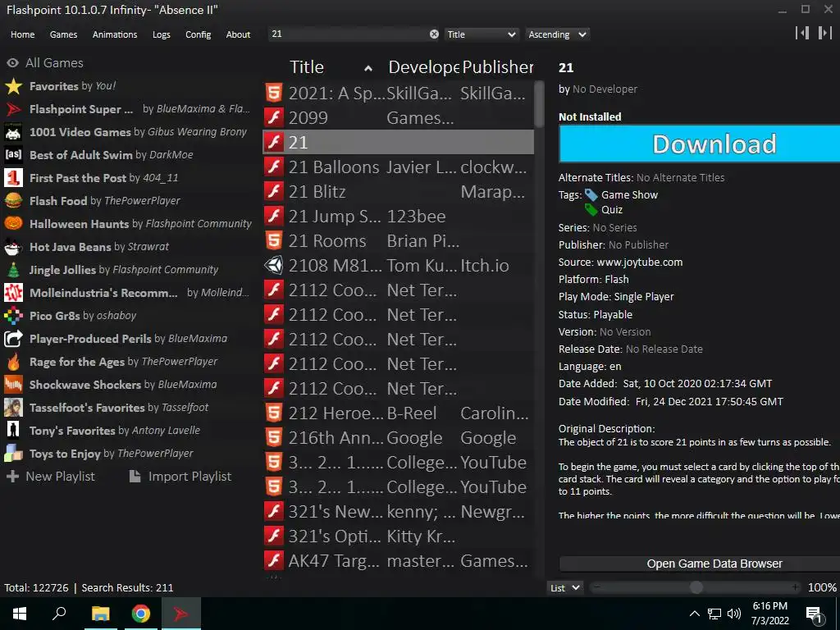Open the Jingle Jollies tree icon
This screenshot has width=840, height=630.
13,269
